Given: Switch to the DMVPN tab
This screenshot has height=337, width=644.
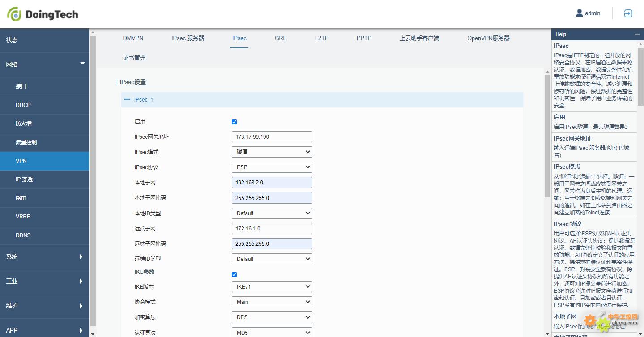Looking at the screenshot, I should 133,38.
